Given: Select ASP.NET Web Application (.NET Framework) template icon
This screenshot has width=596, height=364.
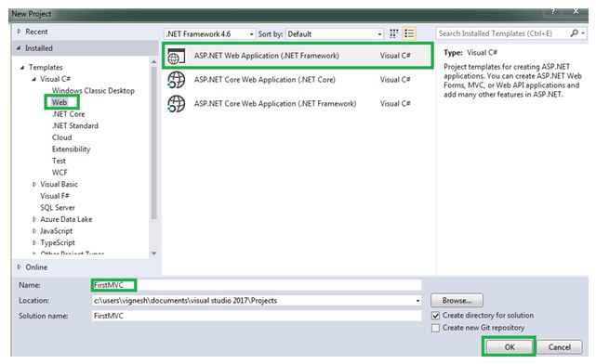Looking at the screenshot, I should (x=177, y=56).
